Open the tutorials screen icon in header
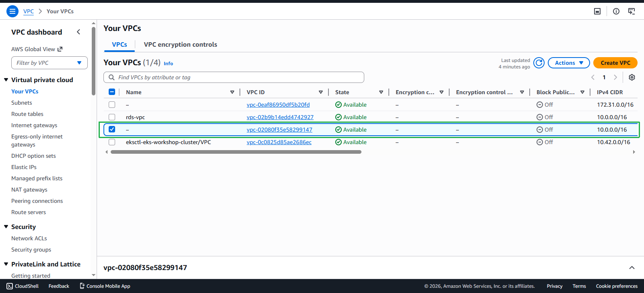This screenshot has height=293, width=644. (632, 11)
